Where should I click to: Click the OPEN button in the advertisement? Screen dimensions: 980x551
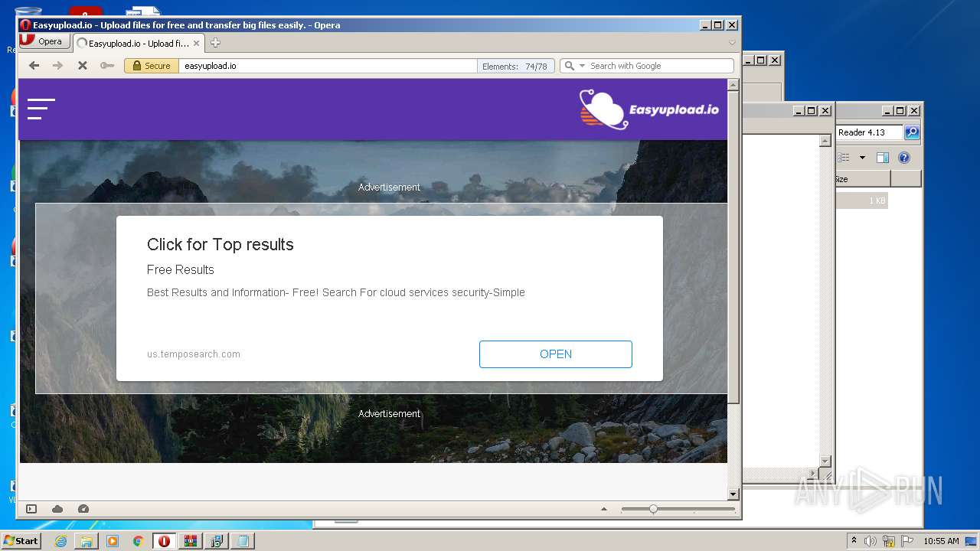556,354
